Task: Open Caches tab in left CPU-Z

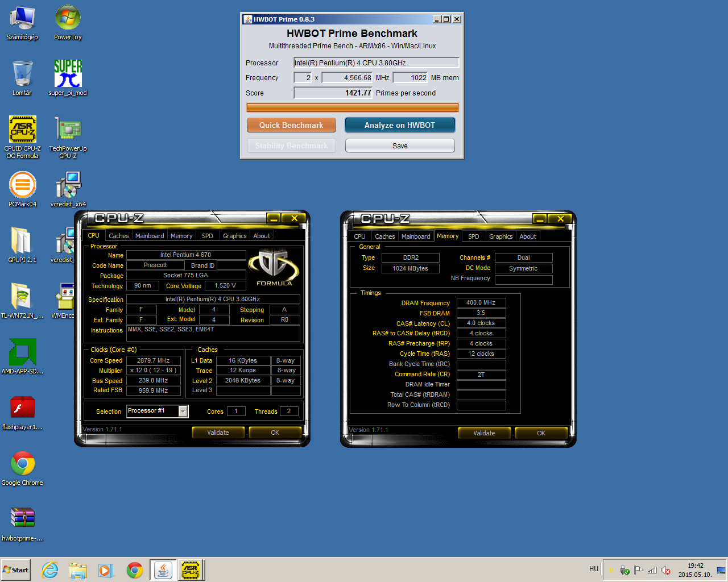Action: tap(118, 236)
